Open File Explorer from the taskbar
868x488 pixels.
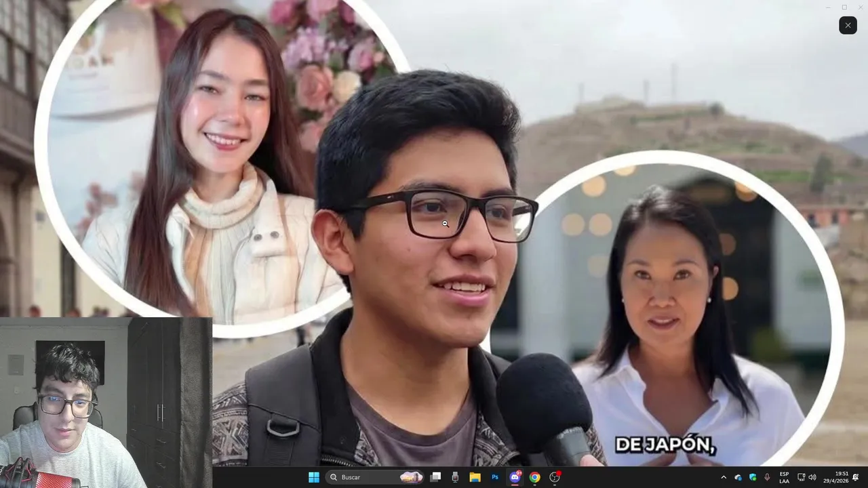click(475, 477)
